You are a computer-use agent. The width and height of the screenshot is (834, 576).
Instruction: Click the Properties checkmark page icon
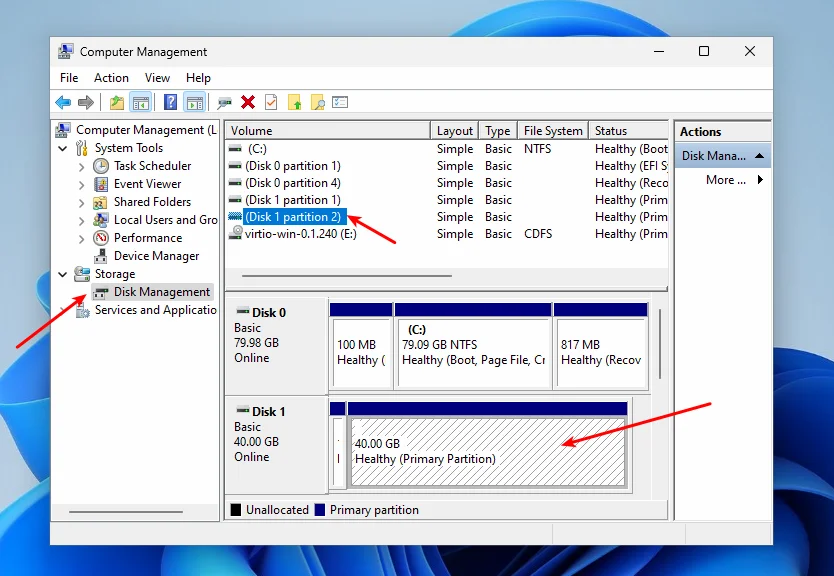tap(271, 102)
